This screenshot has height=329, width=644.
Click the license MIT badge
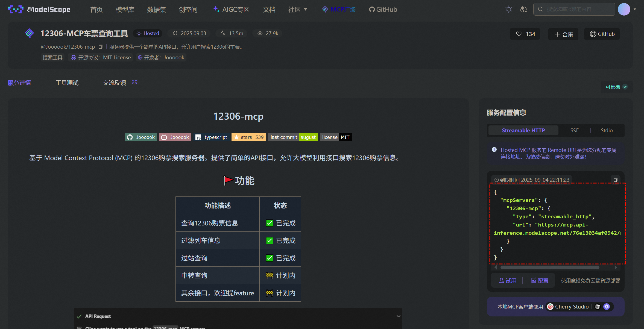(x=336, y=137)
